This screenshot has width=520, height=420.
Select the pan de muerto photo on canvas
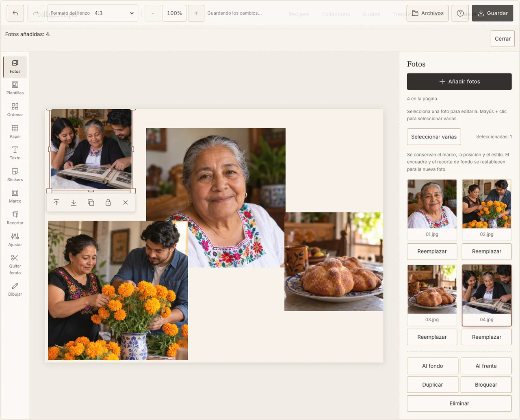[x=334, y=262]
